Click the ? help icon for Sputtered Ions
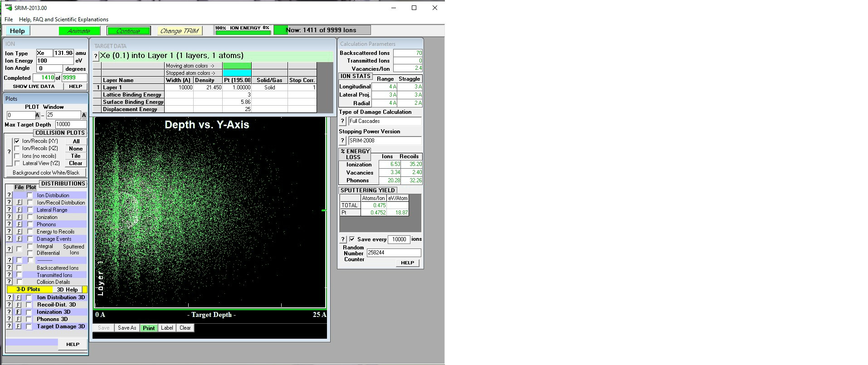 click(x=9, y=249)
